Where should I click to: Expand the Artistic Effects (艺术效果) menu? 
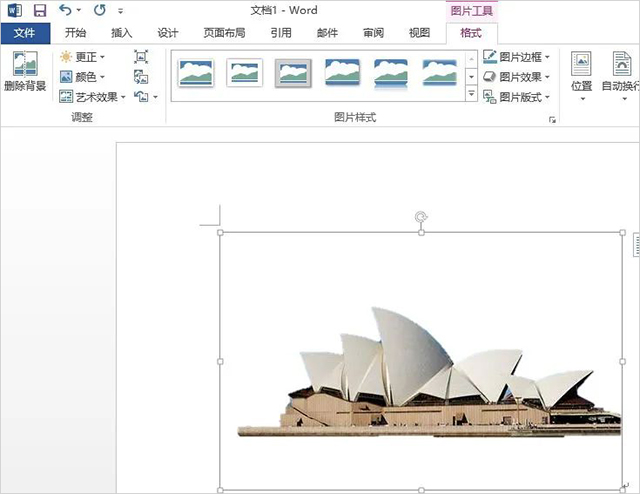(92, 97)
